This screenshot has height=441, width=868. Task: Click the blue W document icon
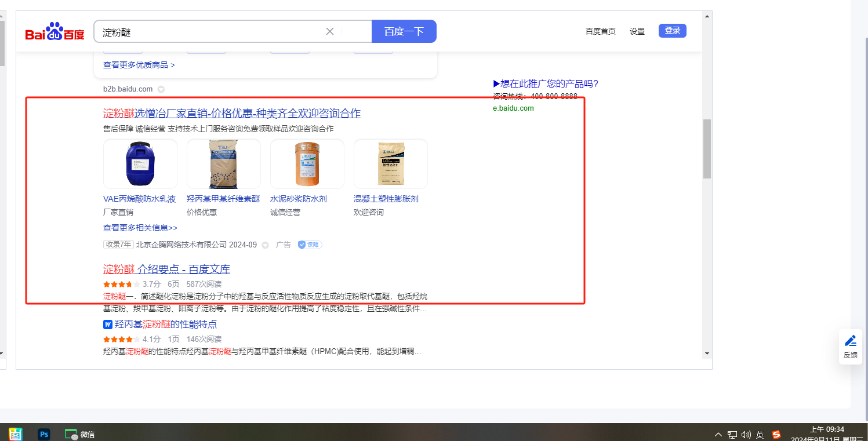tap(108, 325)
